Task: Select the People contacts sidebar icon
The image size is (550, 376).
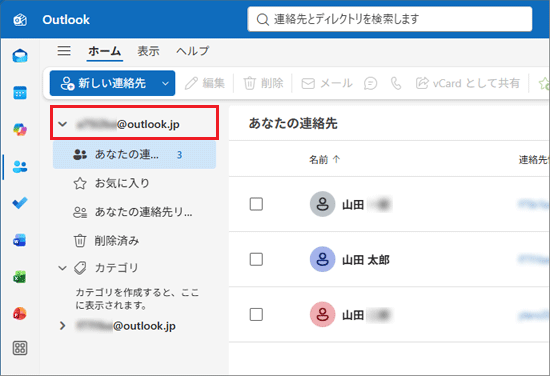Action: [x=20, y=167]
